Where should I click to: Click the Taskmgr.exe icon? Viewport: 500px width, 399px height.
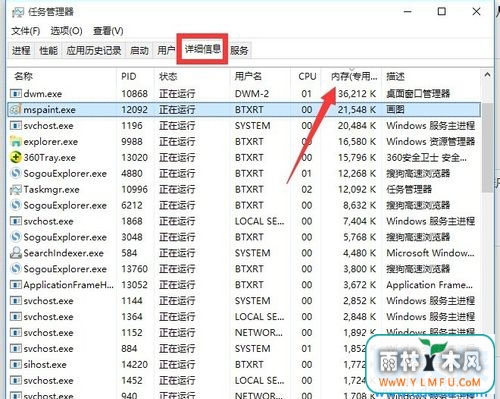pos(15,189)
